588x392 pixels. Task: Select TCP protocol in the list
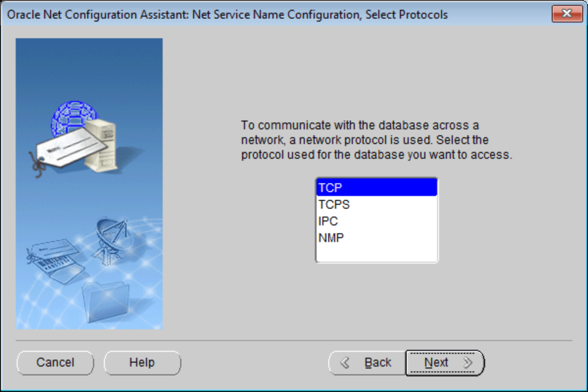(376, 188)
